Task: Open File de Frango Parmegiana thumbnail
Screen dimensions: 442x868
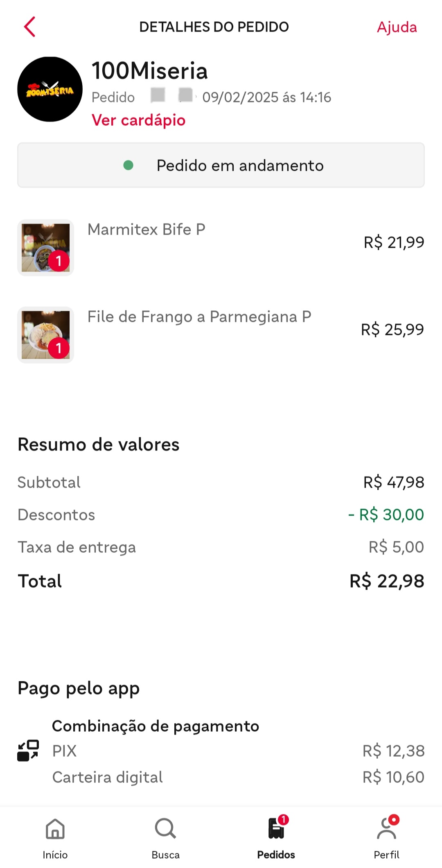Action: click(45, 335)
